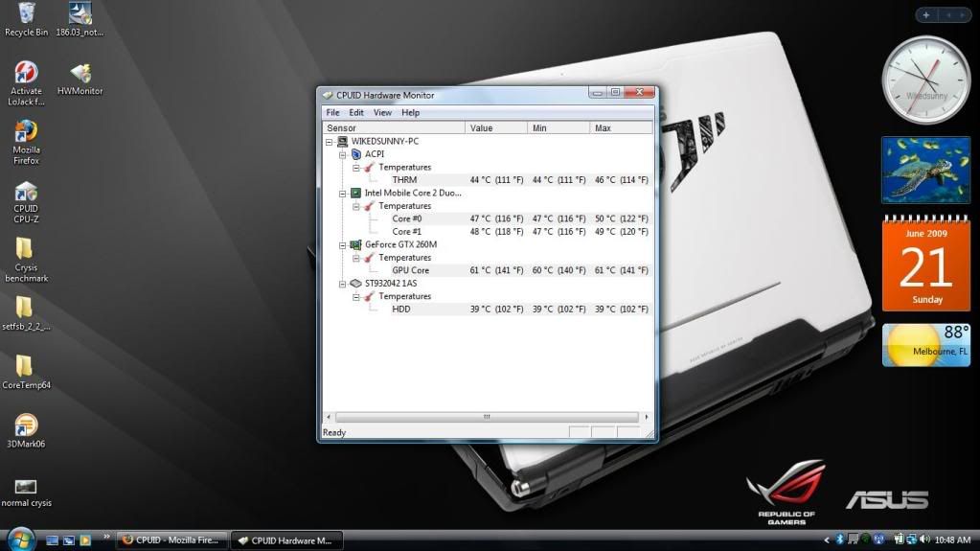
Task: Click the scroll left arrow in Hardware Monitor
Action: [x=329, y=417]
